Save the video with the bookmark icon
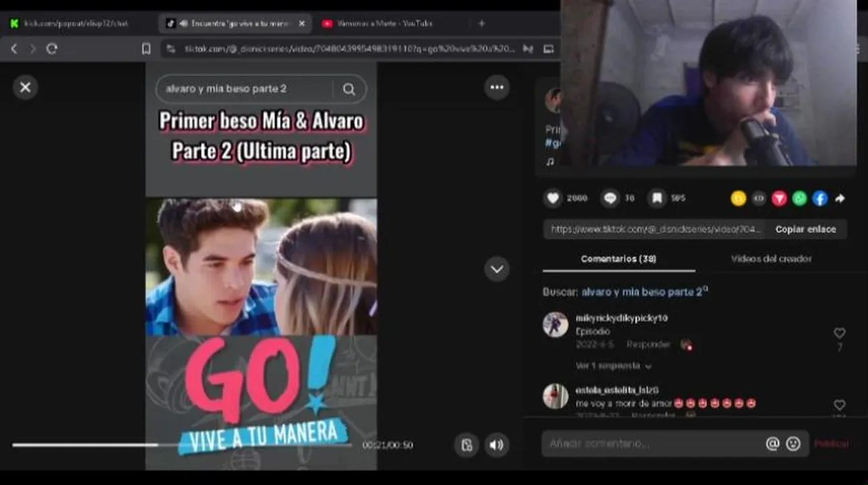This screenshot has height=485, width=868. coord(656,198)
